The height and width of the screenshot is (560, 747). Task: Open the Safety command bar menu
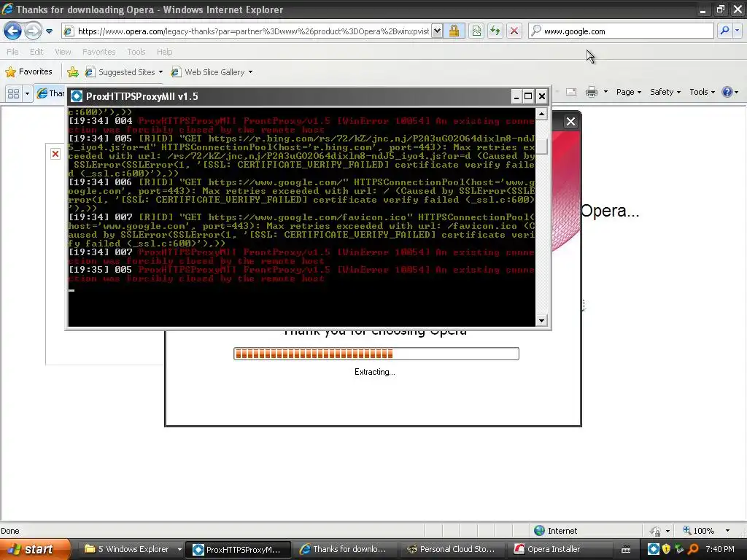665,92
